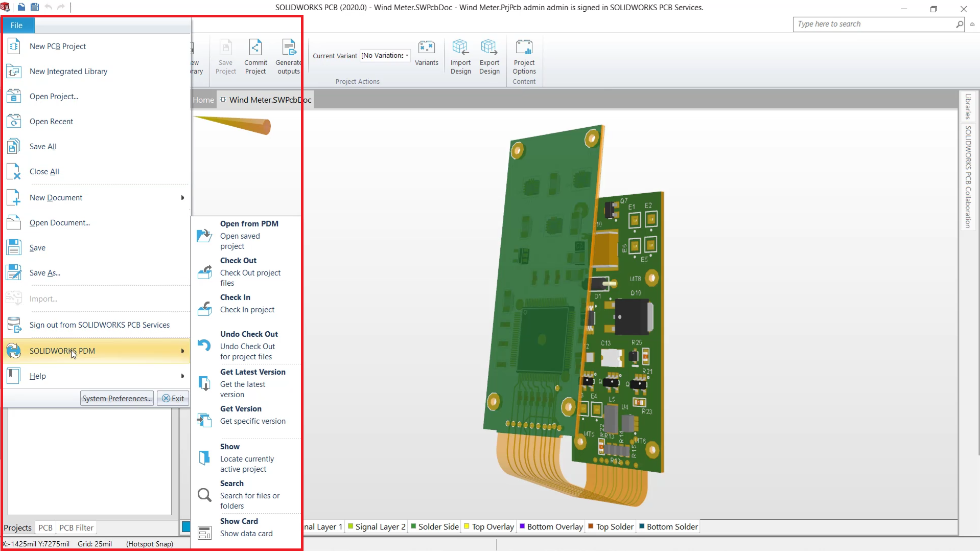
Task: Click the Open Recent icon
Action: 14,122
